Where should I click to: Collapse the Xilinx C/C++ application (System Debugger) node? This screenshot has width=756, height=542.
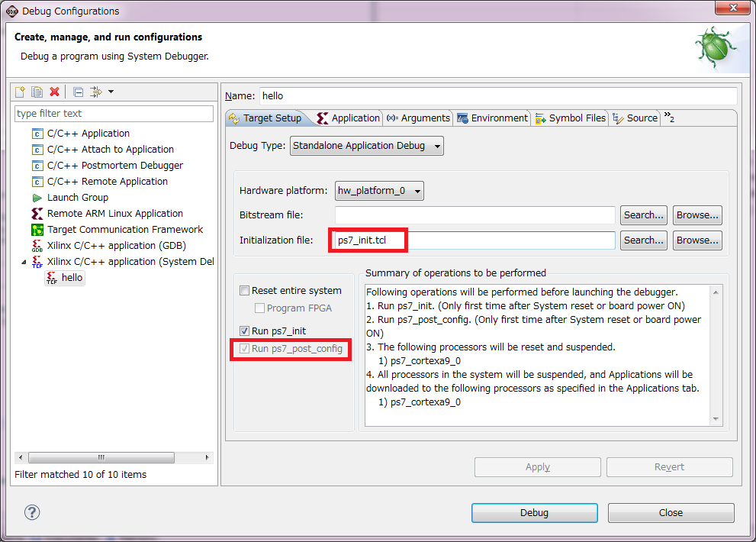click(24, 262)
